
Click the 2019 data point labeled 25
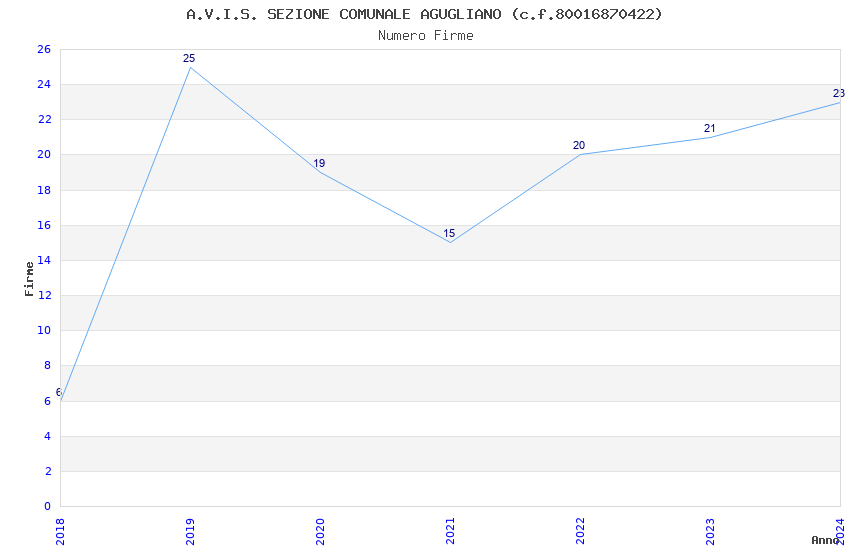coord(190,67)
